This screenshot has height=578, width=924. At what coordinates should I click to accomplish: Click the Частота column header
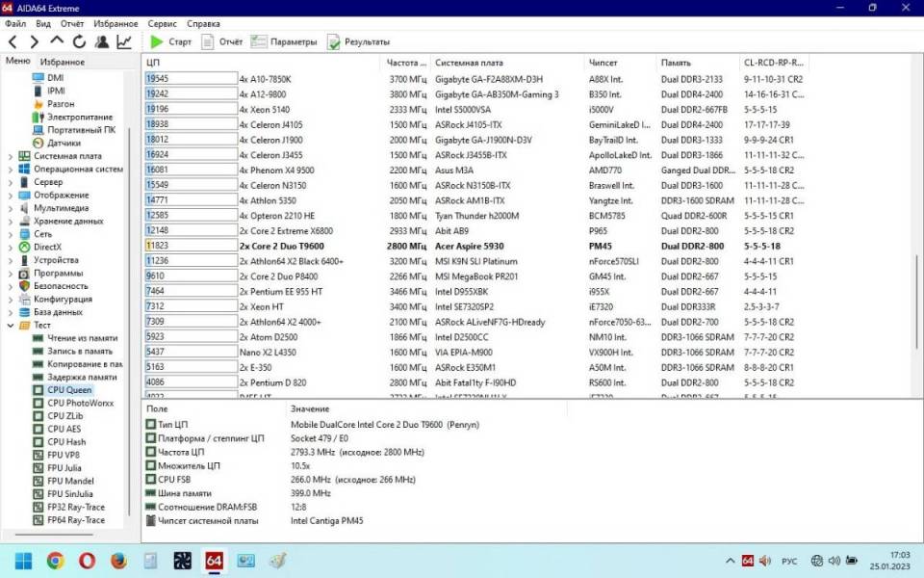[x=401, y=63]
